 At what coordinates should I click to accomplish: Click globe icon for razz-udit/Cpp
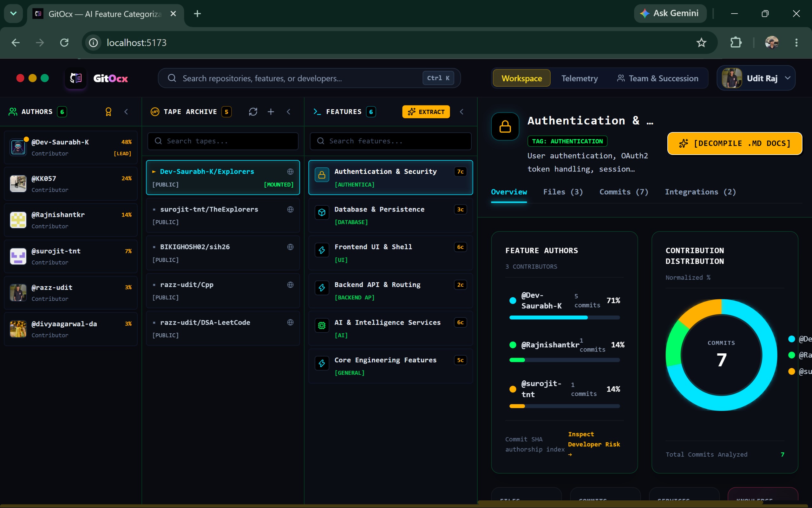[290, 284]
